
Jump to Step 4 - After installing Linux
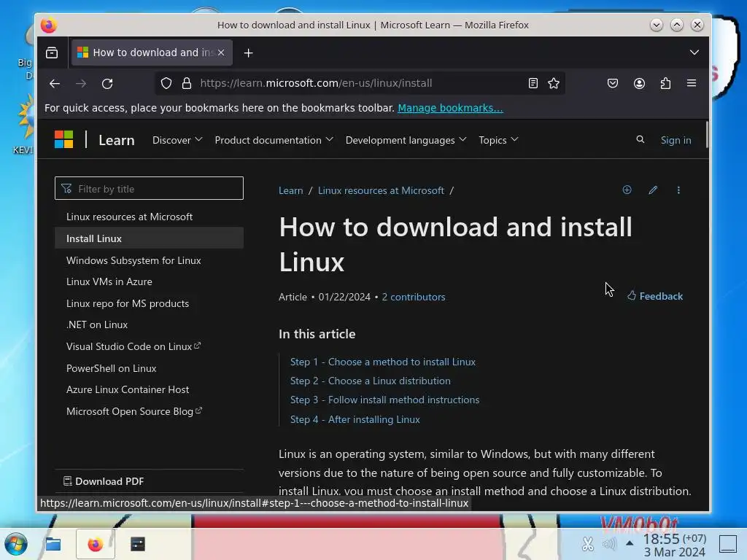click(355, 419)
